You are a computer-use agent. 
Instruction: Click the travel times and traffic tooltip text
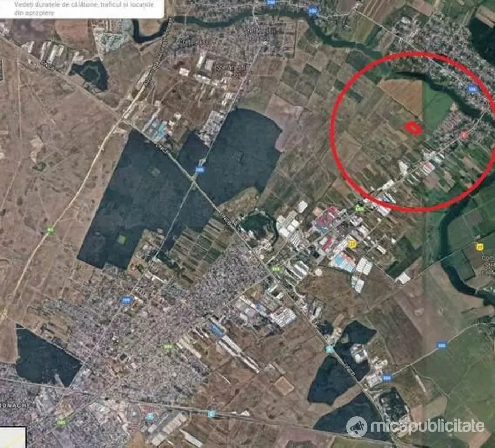84,8
